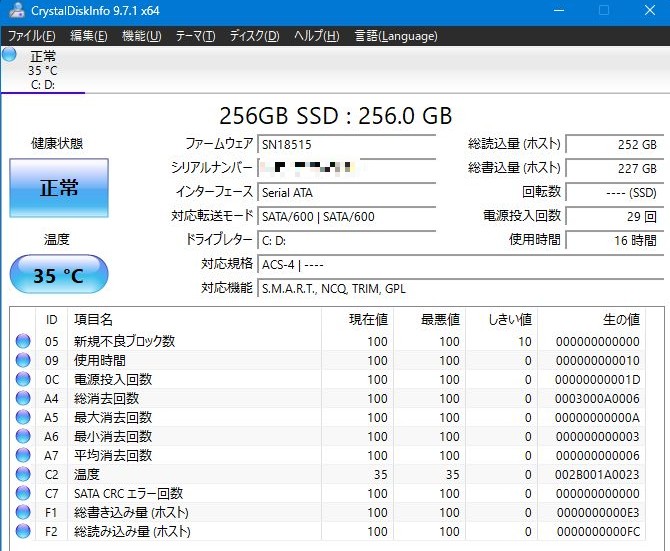Select the C: D: disk tab
Viewport: 670px width, 551px height.
pos(43,70)
